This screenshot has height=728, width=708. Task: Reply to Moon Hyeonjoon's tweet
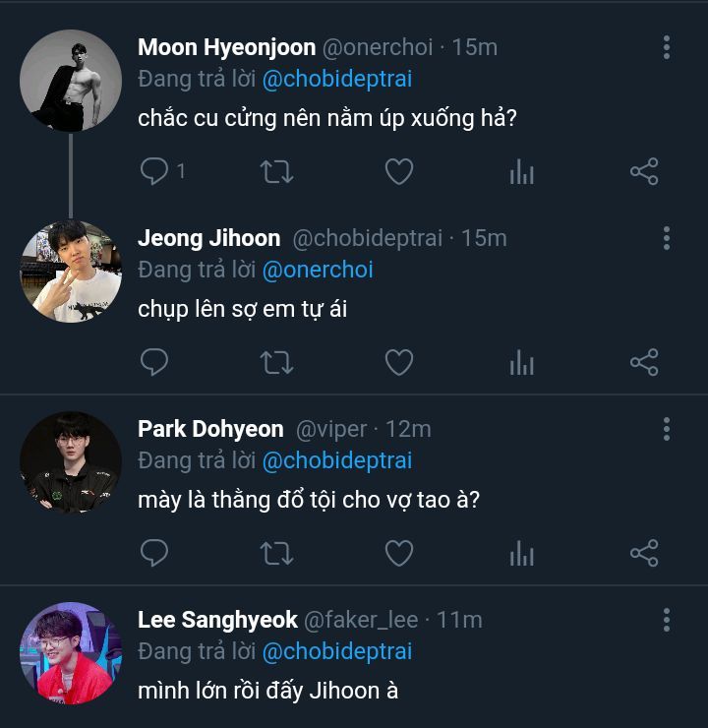(154, 172)
